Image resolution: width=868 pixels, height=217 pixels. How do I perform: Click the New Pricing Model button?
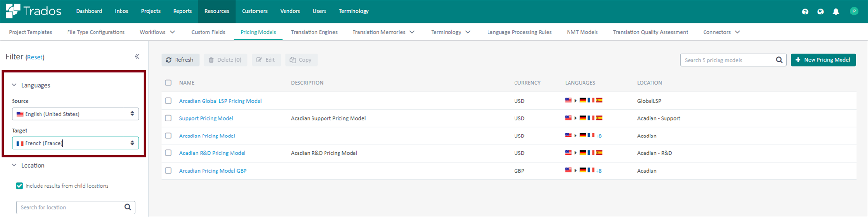tap(823, 60)
